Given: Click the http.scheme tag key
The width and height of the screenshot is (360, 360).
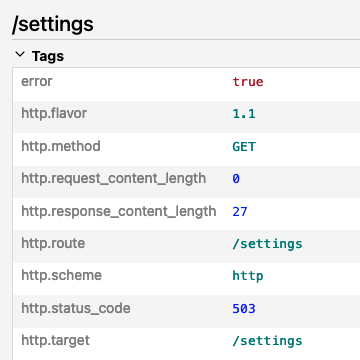Looking at the screenshot, I should click(x=61, y=276).
